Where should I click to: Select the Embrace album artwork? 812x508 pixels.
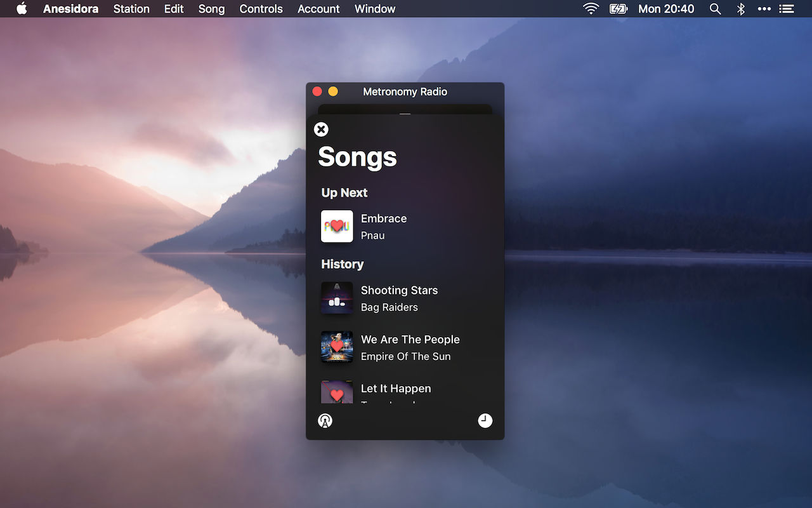coord(337,226)
